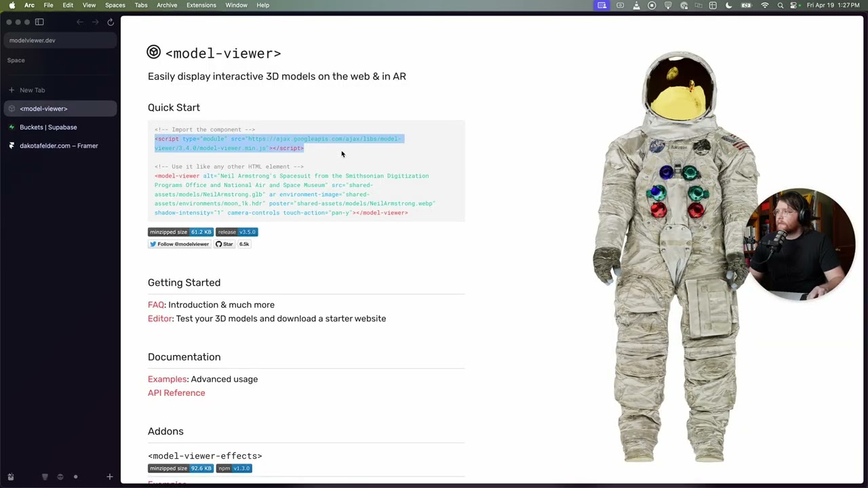The height and width of the screenshot is (488, 868).
Task: Open the minzipped size 92.6 KB badge
Action: coord(180,468)
